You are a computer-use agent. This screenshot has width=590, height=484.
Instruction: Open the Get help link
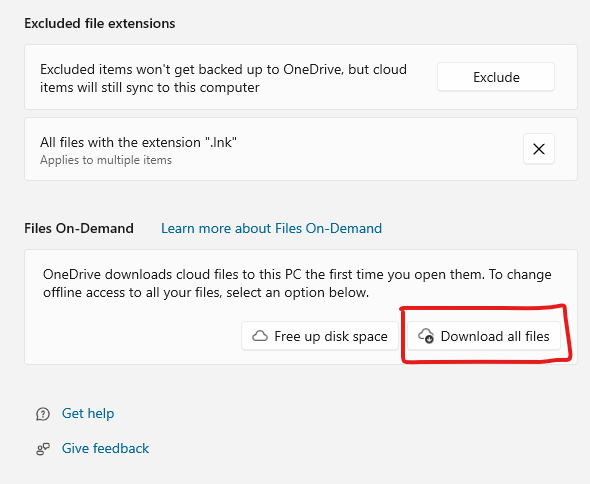click(x=88, y=413)
